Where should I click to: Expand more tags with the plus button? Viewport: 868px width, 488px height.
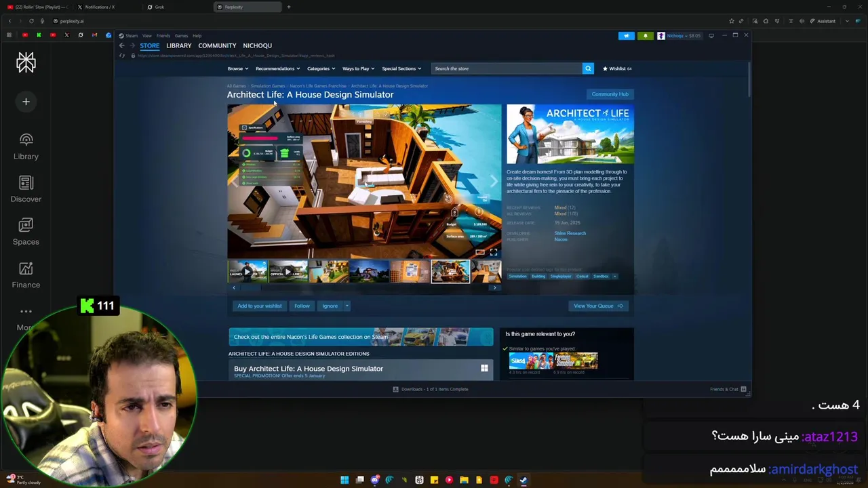tap(614, 277)
